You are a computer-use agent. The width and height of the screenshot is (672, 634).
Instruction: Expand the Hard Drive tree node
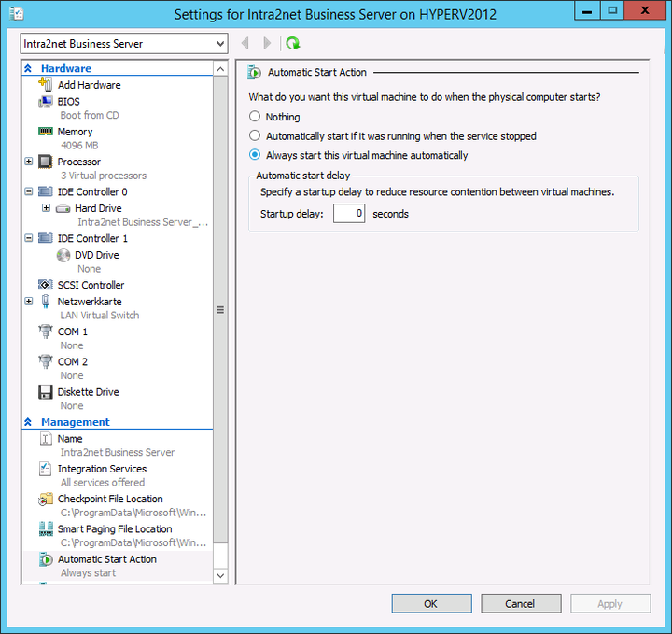click(x=47, y=208)
